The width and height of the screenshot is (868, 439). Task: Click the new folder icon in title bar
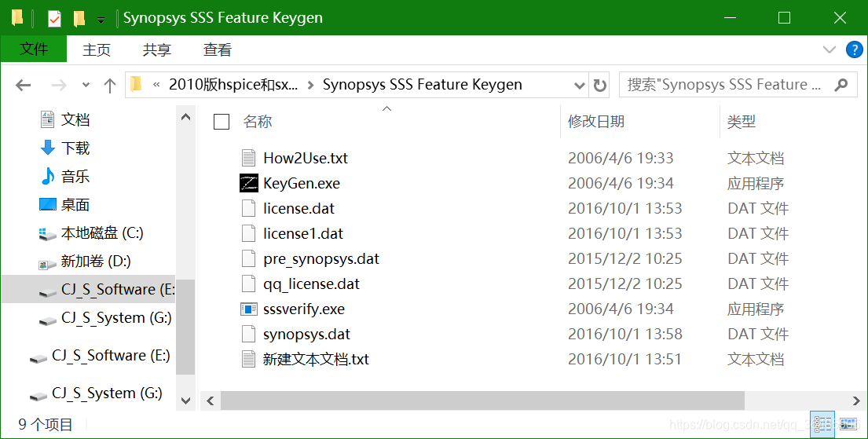[x=79, y=18]
